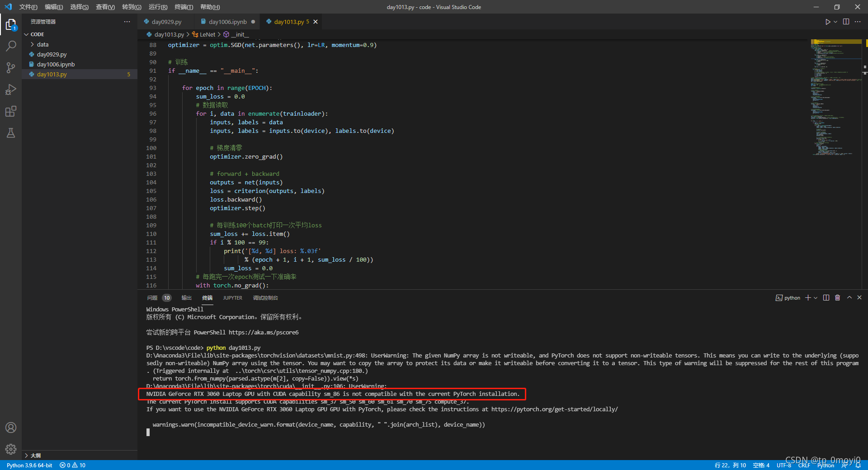Viewport: 868px width, 470px height.
Task: Click CRLF line ending in status bar
Action: tap(804, 465)
